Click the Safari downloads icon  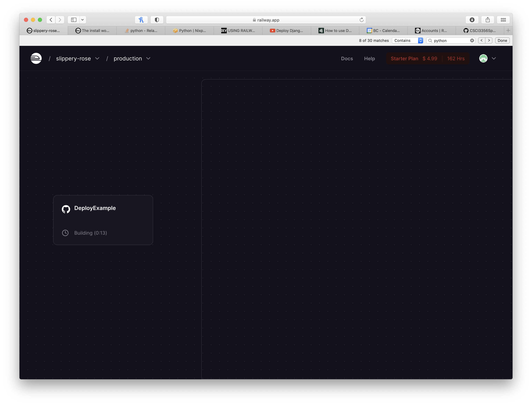pos(472,20)
